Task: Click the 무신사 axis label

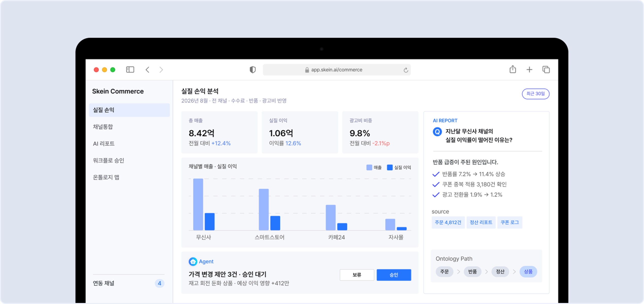Action: pos(203,238)
